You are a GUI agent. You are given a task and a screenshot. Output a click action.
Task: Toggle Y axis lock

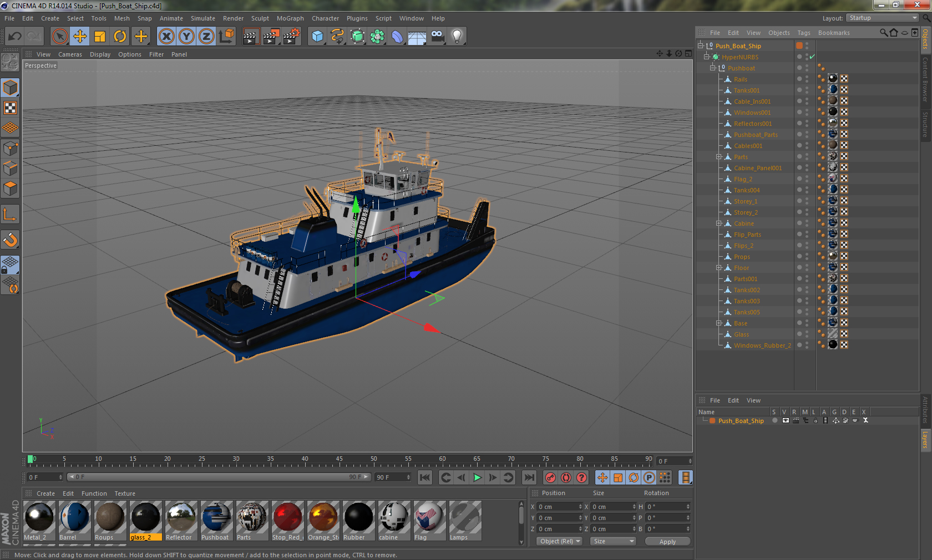[186, 37]
